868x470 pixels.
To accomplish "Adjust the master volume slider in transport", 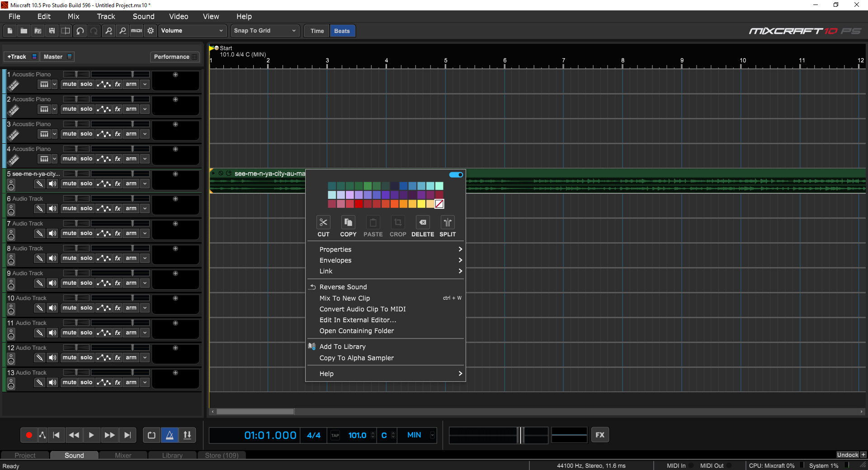I will pyautogui.click(x=520, y=435).
